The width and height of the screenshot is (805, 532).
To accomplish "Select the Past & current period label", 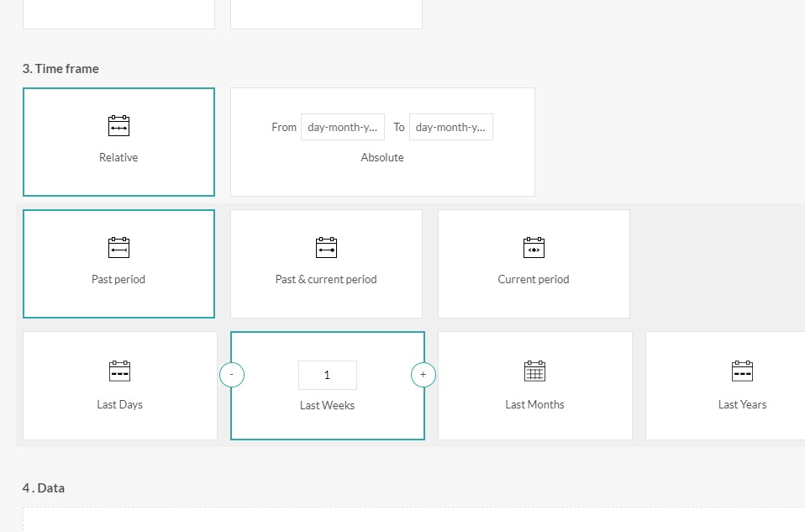I will point(326,279).
